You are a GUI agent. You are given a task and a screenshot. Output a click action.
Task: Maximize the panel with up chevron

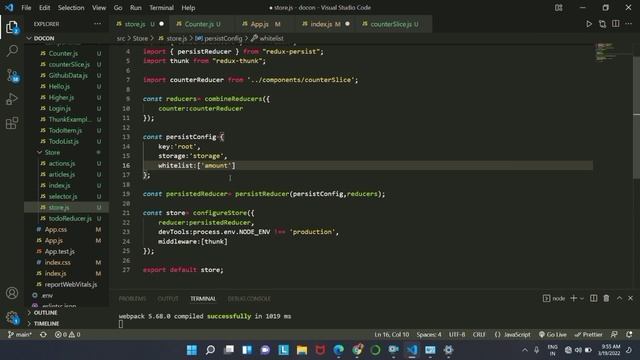tap(619, 298)
